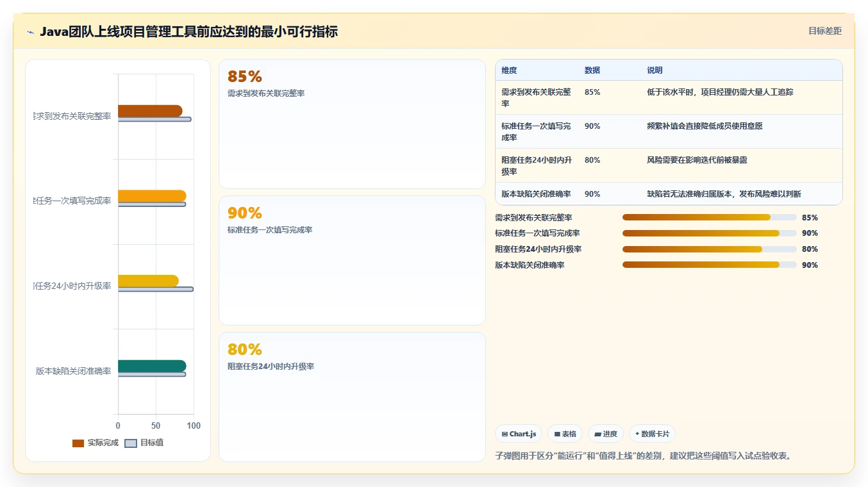868x487 pixels.
Task: Click the progress list label 阻塞任务24小时内升级率
Action: (x=538, y=249)
